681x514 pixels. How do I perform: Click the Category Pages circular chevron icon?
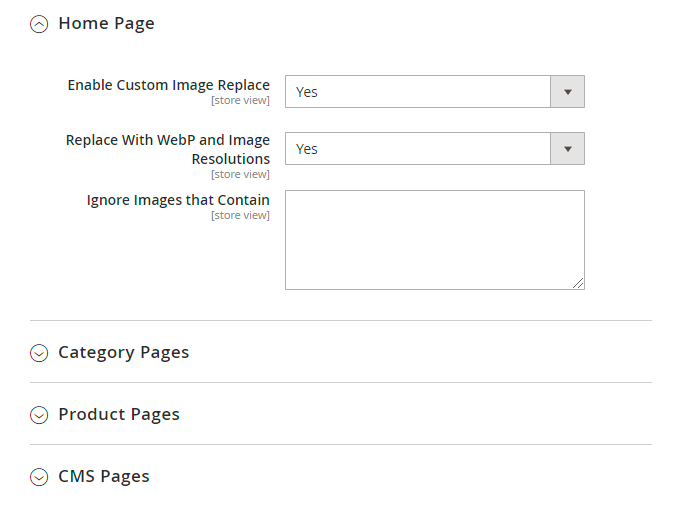tap(39, 353)
